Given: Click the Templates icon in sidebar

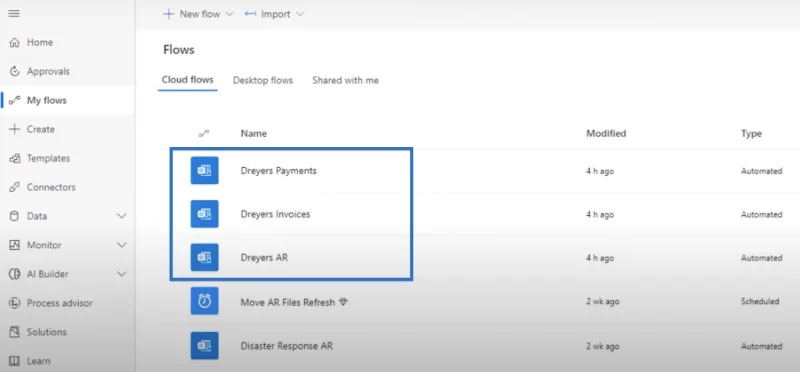Looking at the screenshot, I should [15, 158].
